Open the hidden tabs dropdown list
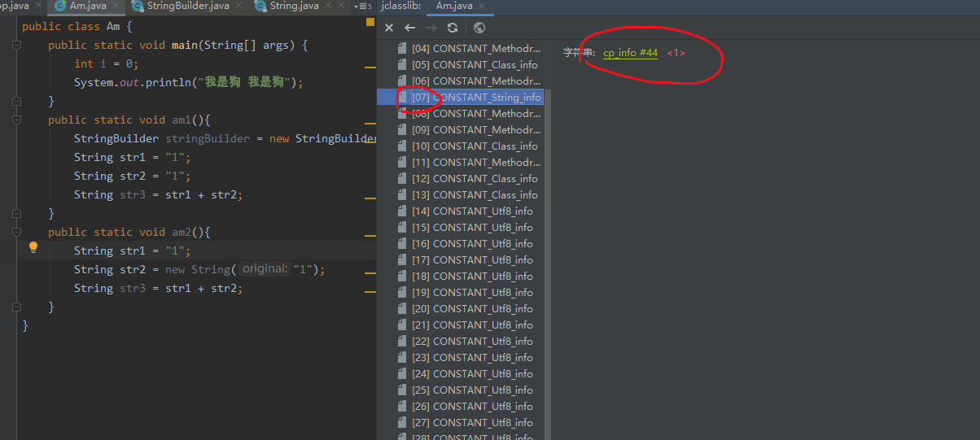Image resolution: width=980 pixels, height=440 pixels. 363,7
